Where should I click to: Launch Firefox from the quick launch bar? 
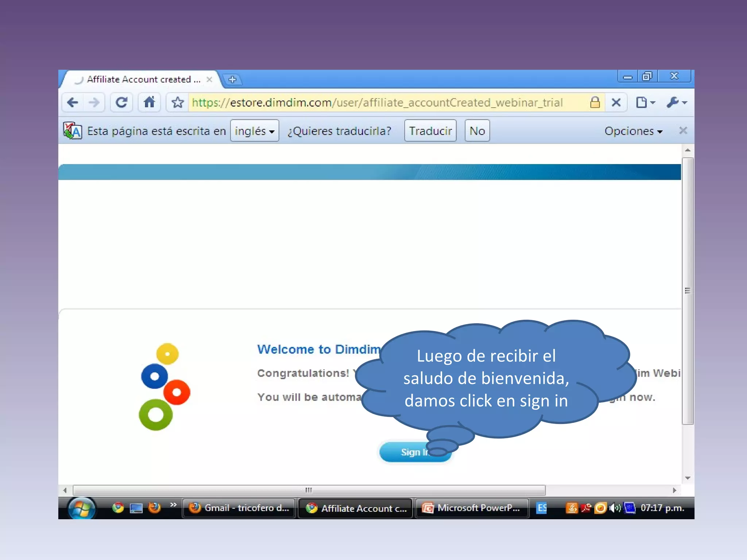pos(154,508)
